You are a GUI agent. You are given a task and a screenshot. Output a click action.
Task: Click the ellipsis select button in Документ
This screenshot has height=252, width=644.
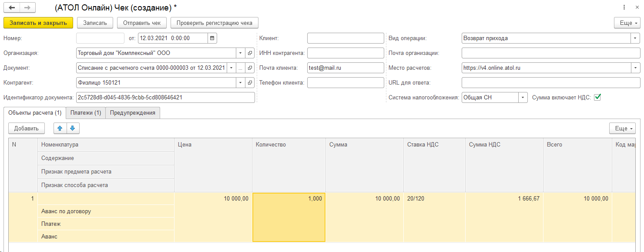coord(241,68)
